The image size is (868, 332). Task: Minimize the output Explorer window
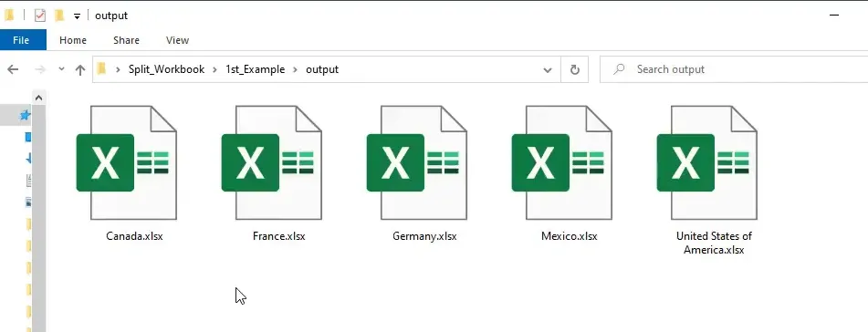[x=835, y=15]
